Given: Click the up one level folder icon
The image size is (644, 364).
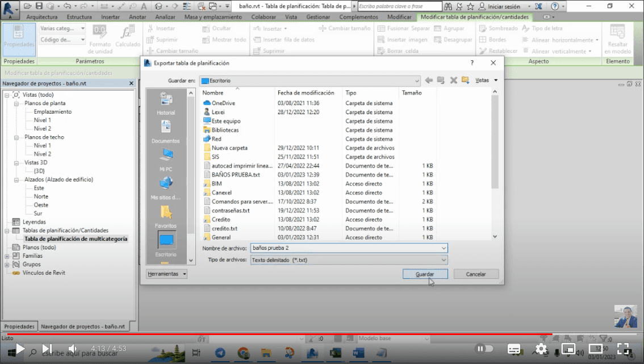Looking at the screenshot, I should 441,81.
